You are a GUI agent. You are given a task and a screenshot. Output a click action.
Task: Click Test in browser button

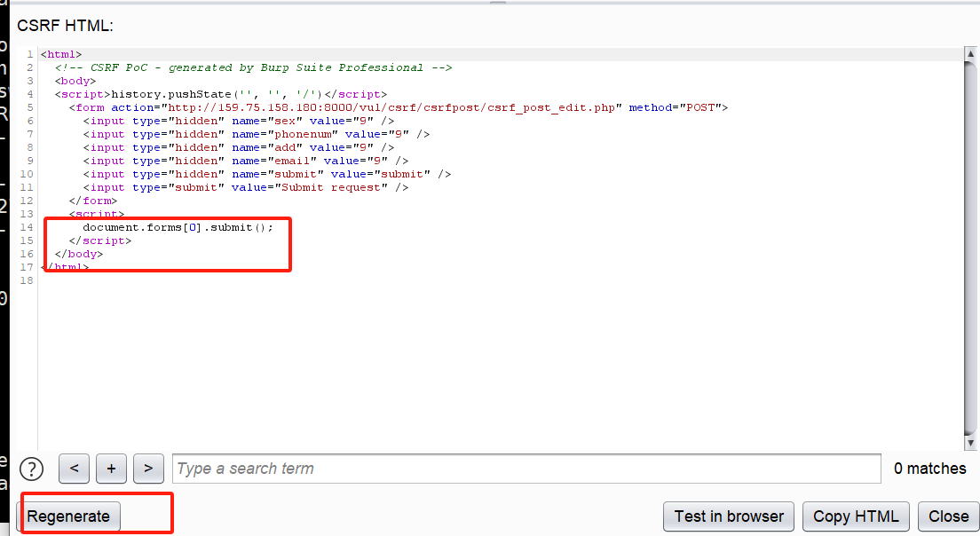click(x=728, y=516)
